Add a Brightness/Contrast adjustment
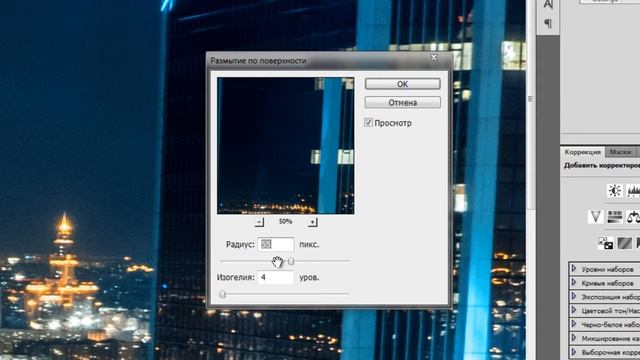The width and height of the screenshot is (640, 360). 615,191
